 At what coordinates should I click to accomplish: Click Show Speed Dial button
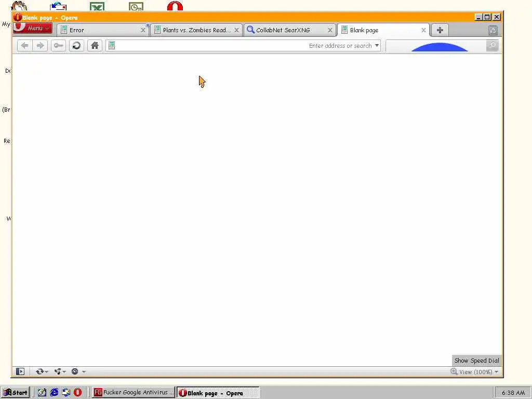coord(476,361)
